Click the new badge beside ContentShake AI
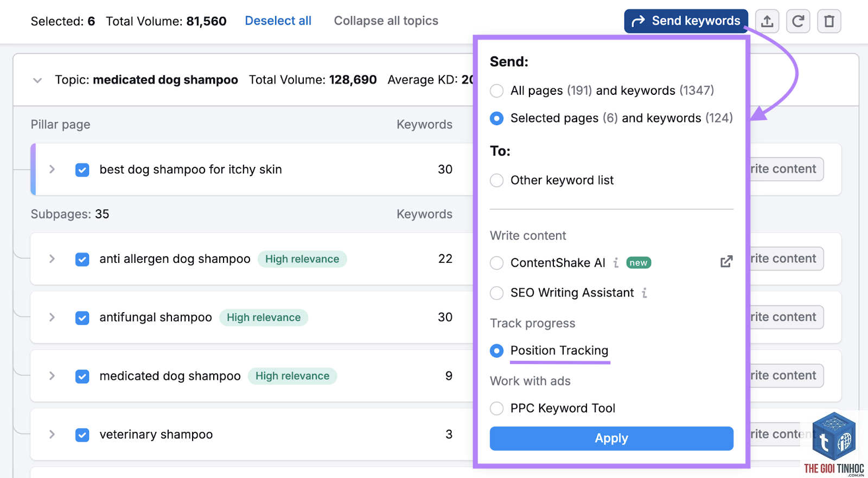 coord(639,263)
